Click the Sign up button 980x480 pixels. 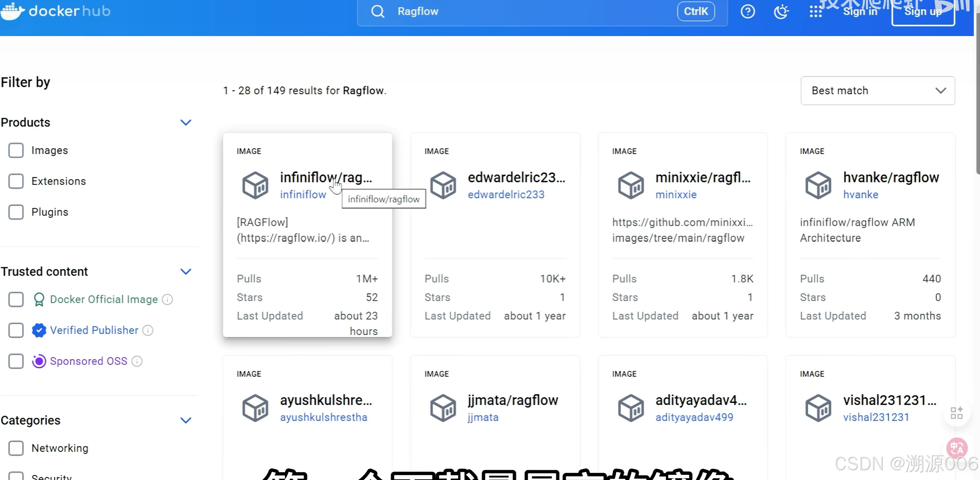coord(923,12)
